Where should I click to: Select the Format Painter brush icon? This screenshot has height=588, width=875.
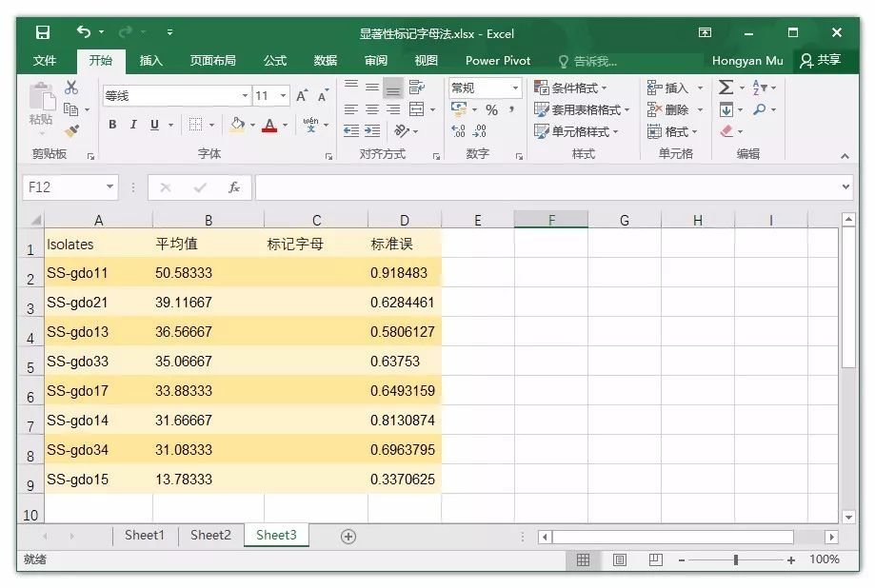[x=71, y=131]
